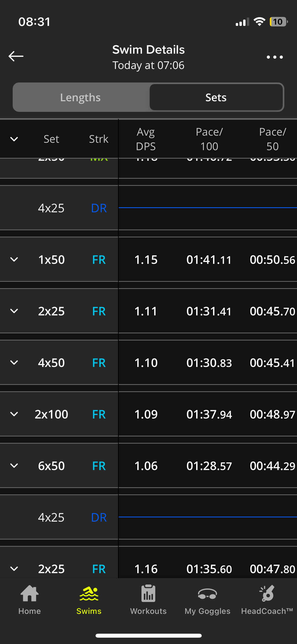Tap the battery indicator in status bar
Image resolution: width=297 pixels, height=644 pixels.
click(278, 22)
